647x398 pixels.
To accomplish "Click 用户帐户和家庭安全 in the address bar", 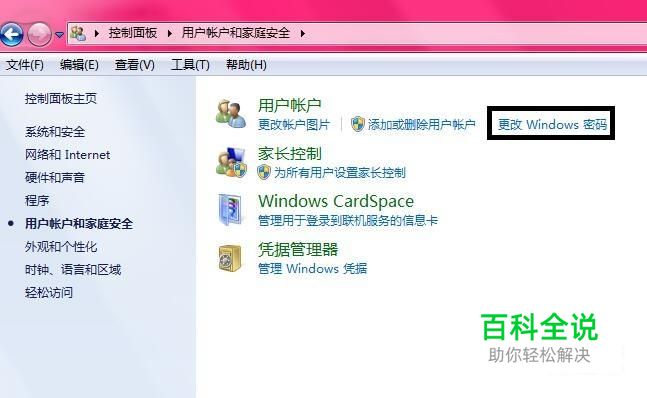I will click(x=236, y=33).
